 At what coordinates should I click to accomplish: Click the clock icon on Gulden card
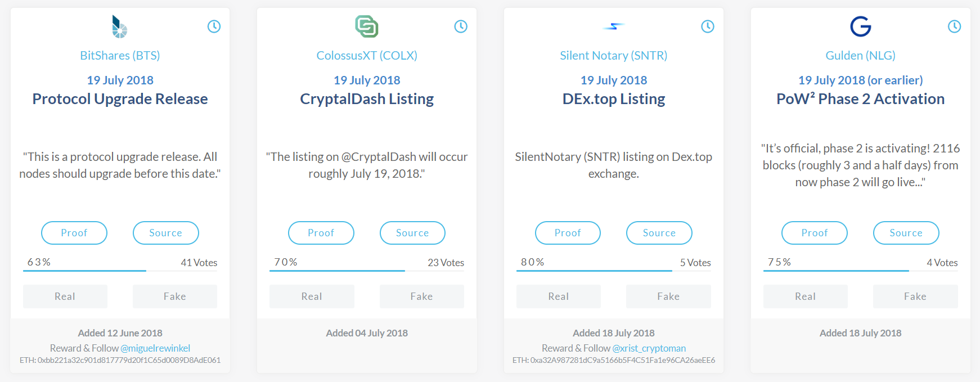click(954, 26)
